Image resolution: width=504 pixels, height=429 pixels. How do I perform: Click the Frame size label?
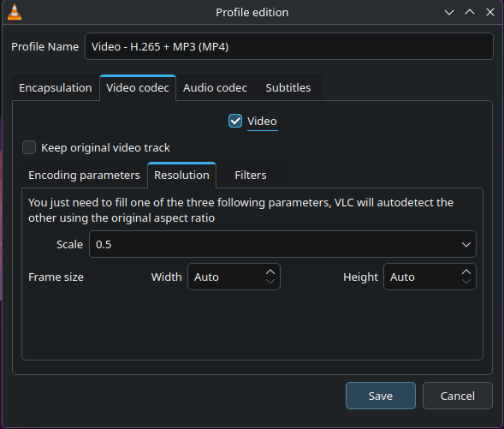[x=56, y=277]
